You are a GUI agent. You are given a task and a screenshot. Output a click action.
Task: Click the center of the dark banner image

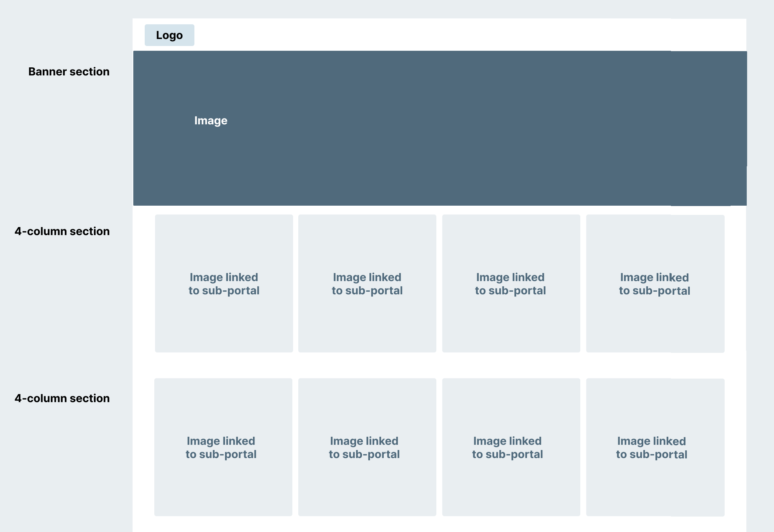pos(440,128)
